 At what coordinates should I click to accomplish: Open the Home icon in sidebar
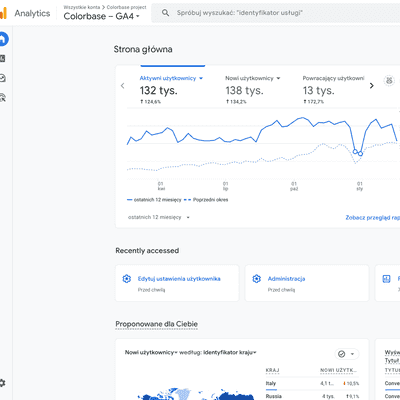[3, 39]
